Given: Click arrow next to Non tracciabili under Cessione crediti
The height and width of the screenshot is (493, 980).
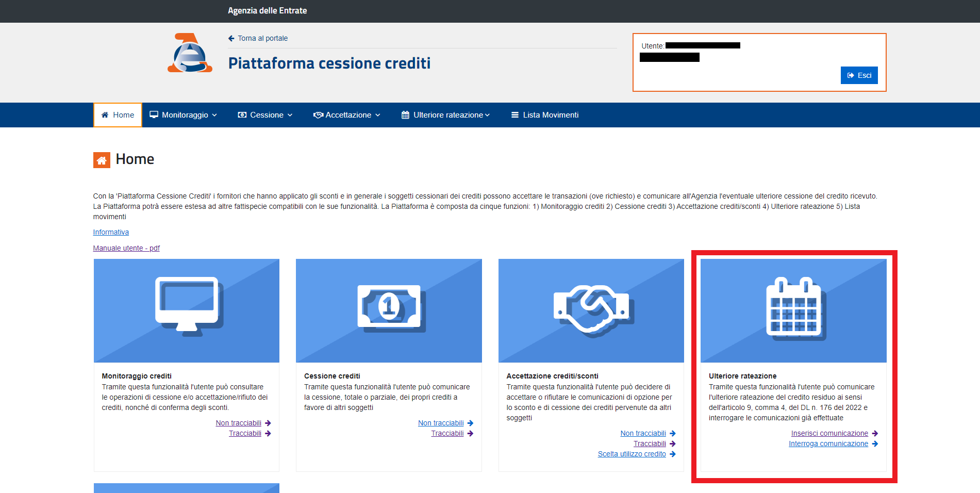Looking at the screenshot, I should [x=470, y=423].
